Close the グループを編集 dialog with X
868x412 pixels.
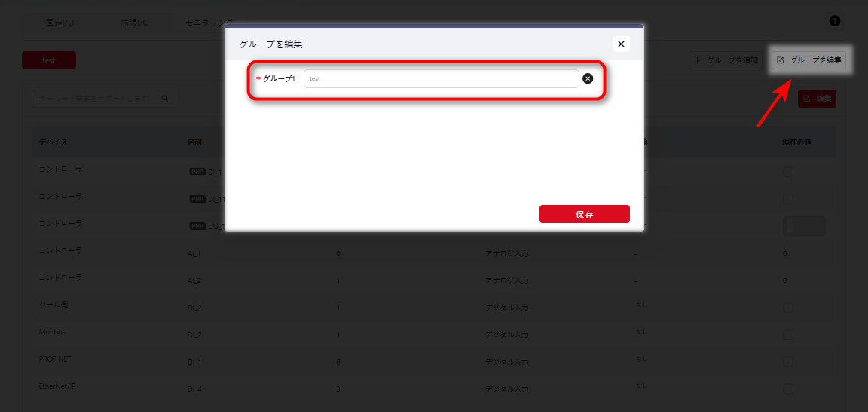click(621, 44)
